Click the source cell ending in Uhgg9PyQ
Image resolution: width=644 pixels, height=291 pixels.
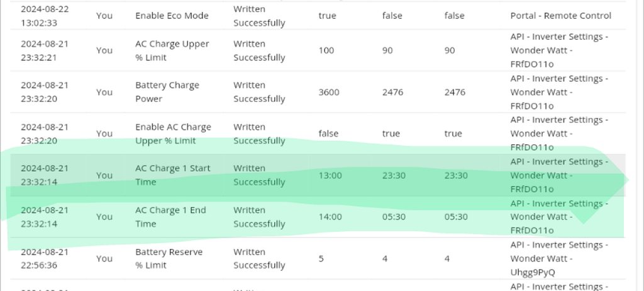coord(559,258)
